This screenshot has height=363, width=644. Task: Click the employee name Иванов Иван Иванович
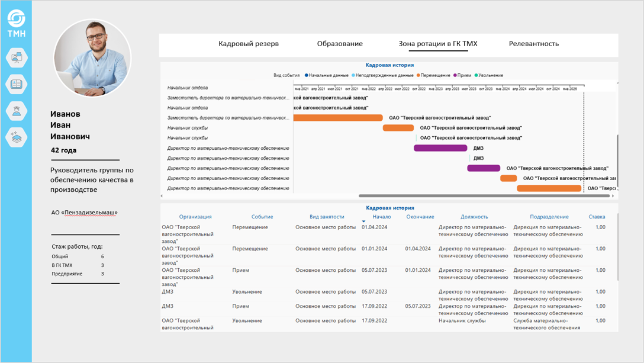pos(70,125)
